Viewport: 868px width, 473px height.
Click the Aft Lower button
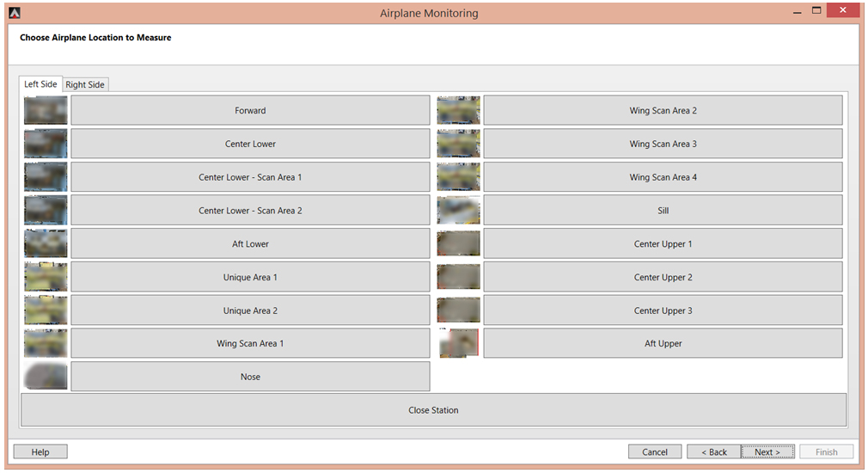pos(250,243)
